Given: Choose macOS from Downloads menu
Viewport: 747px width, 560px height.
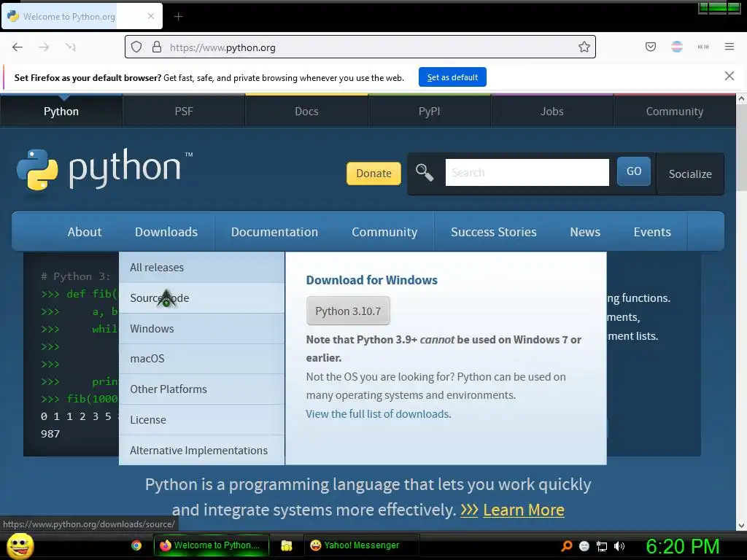Looking at the screenshot, I should 202,359.
